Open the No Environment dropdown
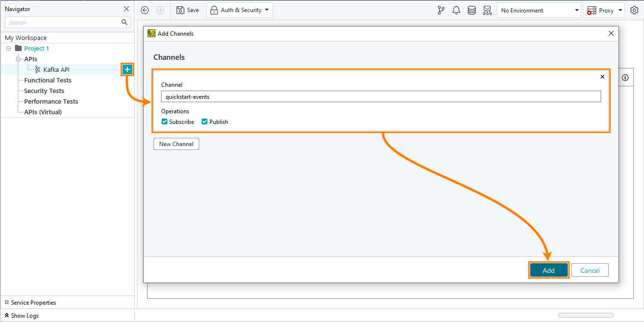644x322 pixels. (x=539, y=10)
